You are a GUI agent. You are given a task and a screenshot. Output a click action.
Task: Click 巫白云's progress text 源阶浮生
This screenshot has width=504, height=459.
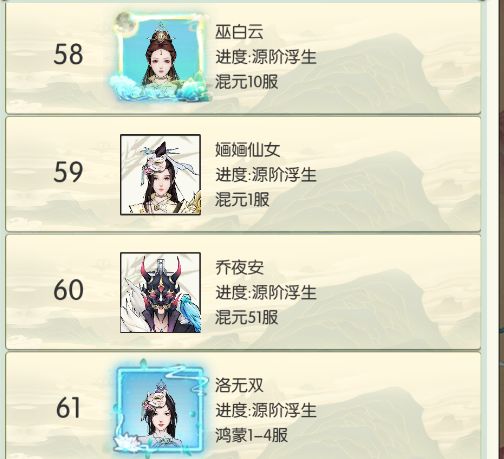(284, 57)
